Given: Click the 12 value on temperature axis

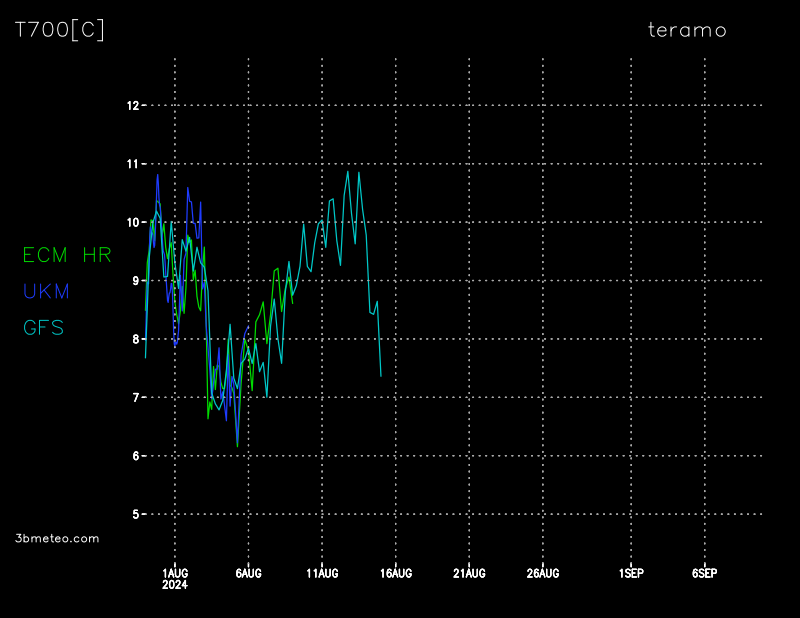Looking at the screenshot, I should 133,105.
